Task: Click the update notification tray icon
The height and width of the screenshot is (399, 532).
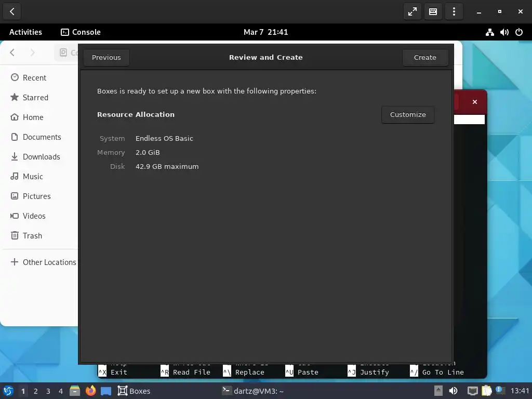Action: (500, 390)
